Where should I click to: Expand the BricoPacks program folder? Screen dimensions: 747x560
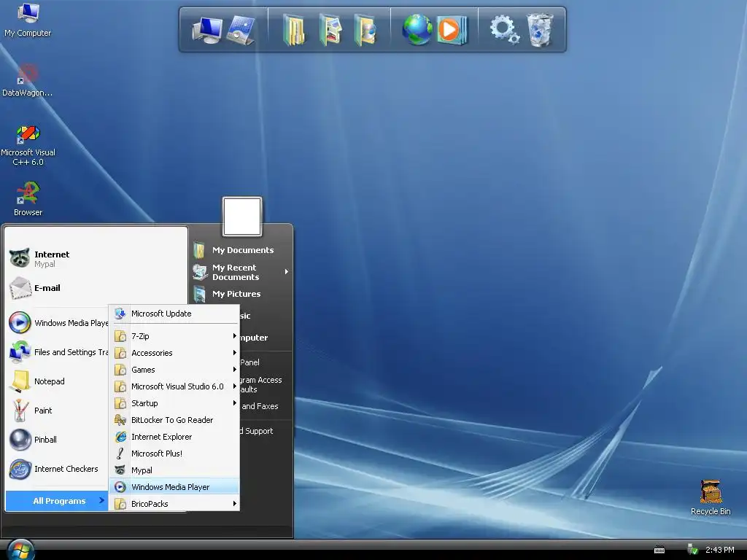[174, 504]
